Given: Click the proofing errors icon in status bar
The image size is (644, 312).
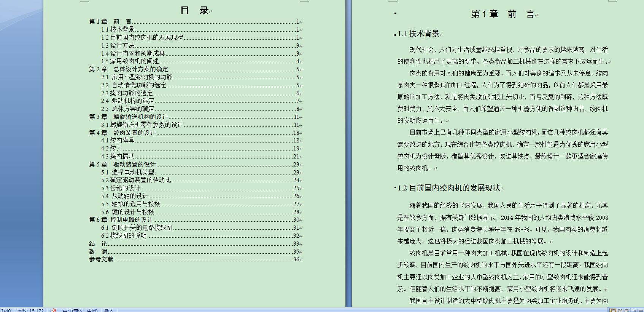Looking at the screenshot, I should tap(54, 310).
